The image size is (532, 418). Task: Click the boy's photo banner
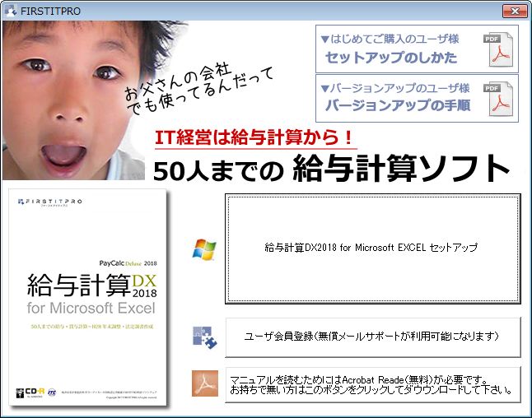[73, 100]
